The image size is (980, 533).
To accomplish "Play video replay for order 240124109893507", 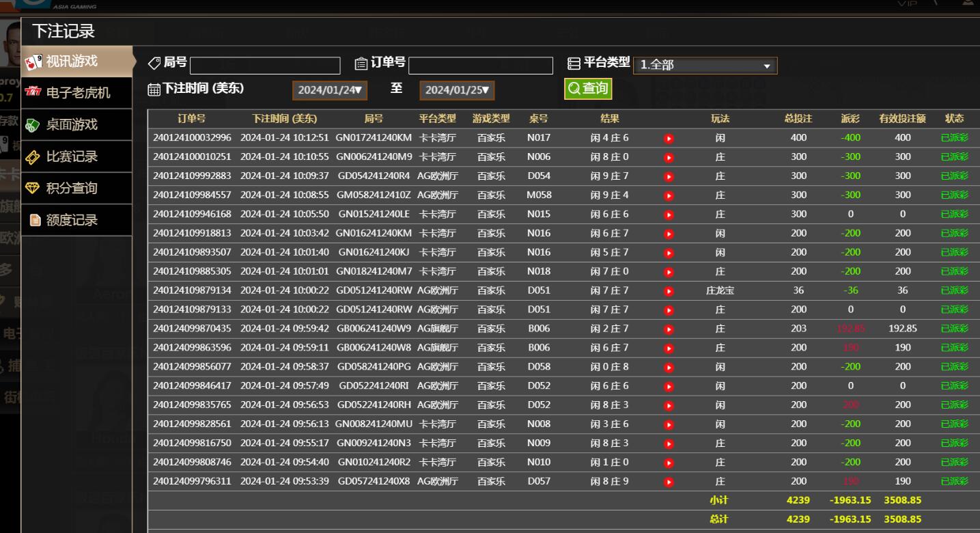I will 669,253.
